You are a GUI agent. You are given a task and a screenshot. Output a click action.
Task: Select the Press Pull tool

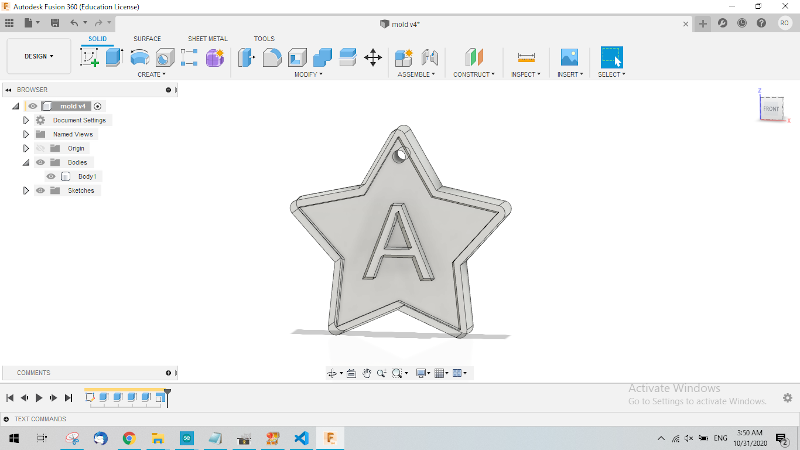click(246, 57)
